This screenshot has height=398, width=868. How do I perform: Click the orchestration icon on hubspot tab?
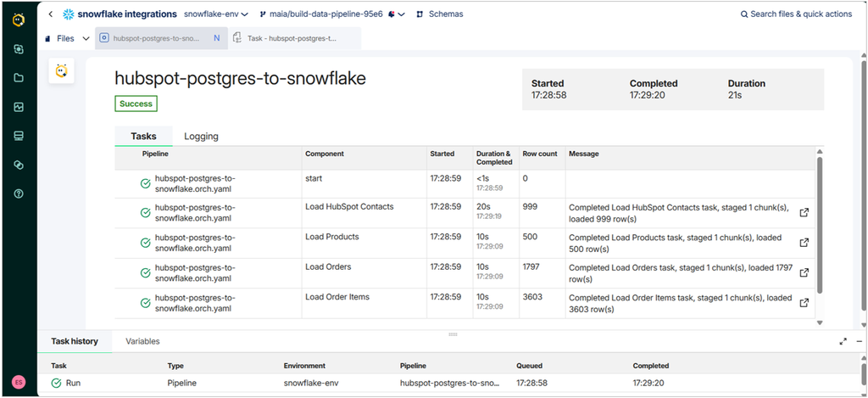click(x=103, y=38)
